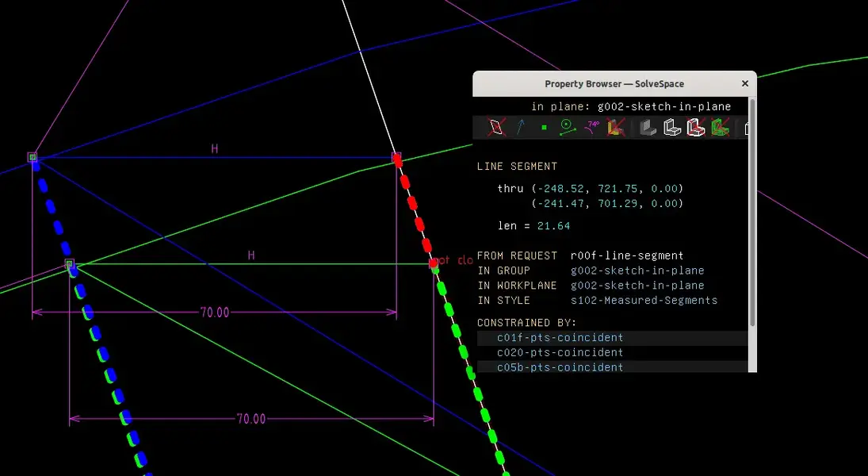Image resolution: width=868 pixels, height=476 pixels.
Task: Click the CONSTRAINED BY: label
Action: (527, 323)
